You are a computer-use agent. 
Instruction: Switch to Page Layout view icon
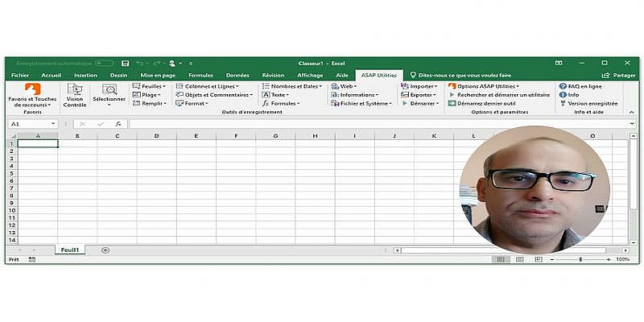(x=519, y=259)
